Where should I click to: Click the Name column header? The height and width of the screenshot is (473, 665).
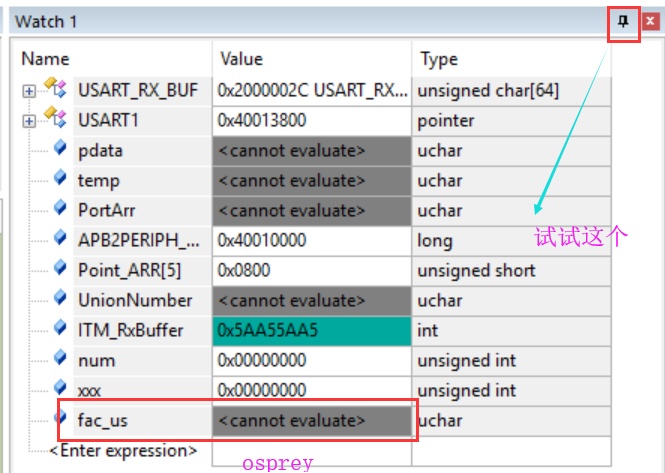[45, 59]
